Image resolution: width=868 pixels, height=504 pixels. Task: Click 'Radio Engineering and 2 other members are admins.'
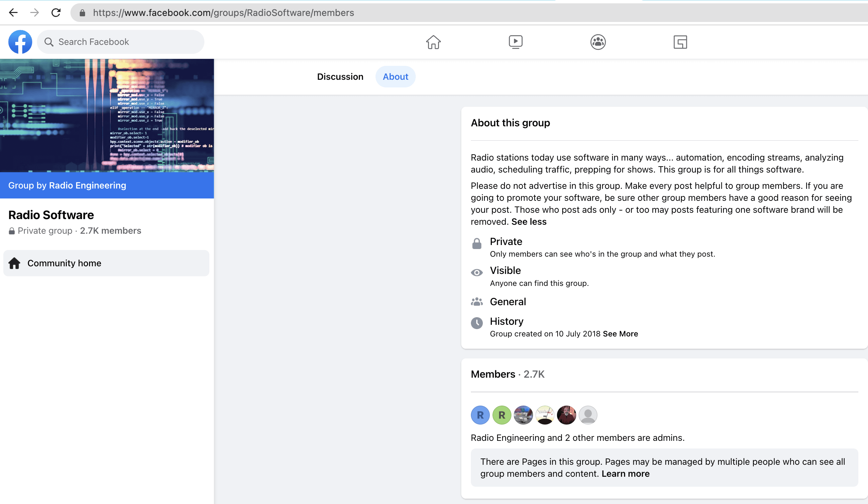coord(577,438)
